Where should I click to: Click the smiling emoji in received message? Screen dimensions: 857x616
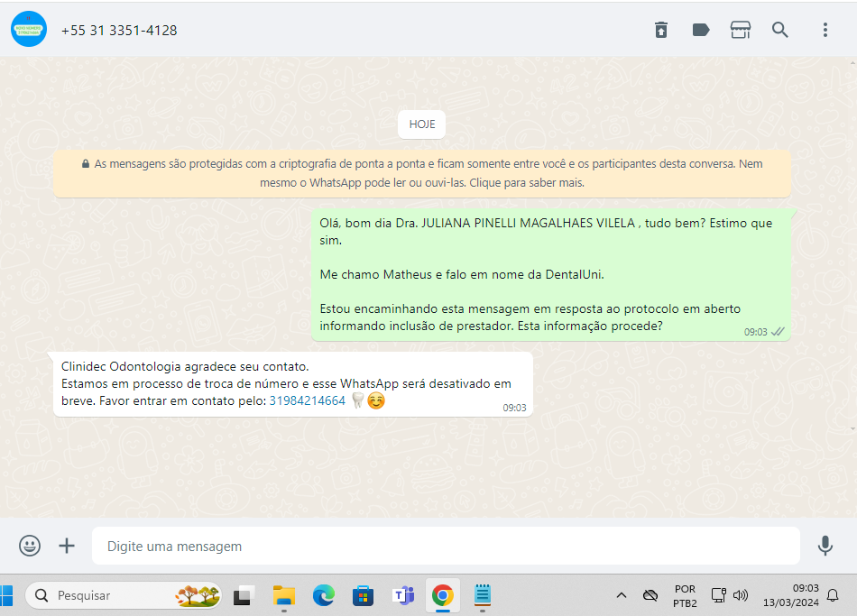(376, 400)
